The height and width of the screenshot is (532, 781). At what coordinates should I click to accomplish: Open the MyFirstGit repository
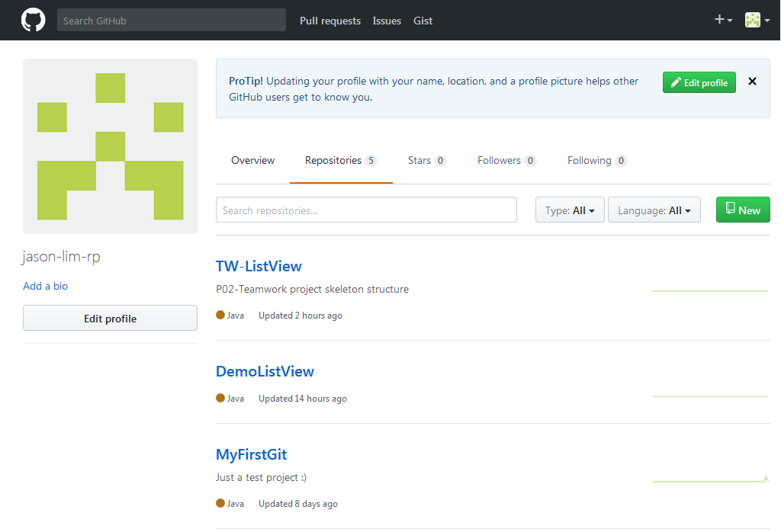pyautogui.click(x=251, y=454)
